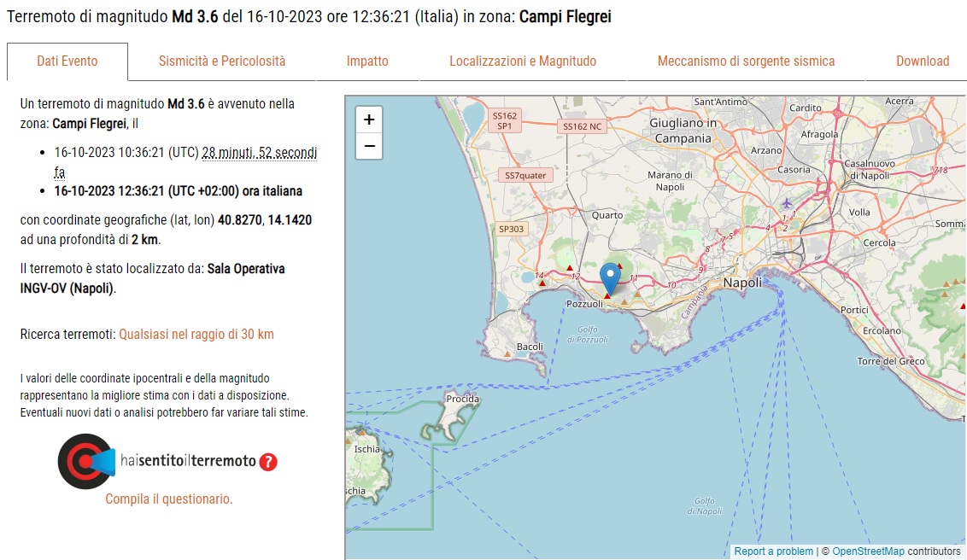Click the red and black target logo

coord(85,461)
